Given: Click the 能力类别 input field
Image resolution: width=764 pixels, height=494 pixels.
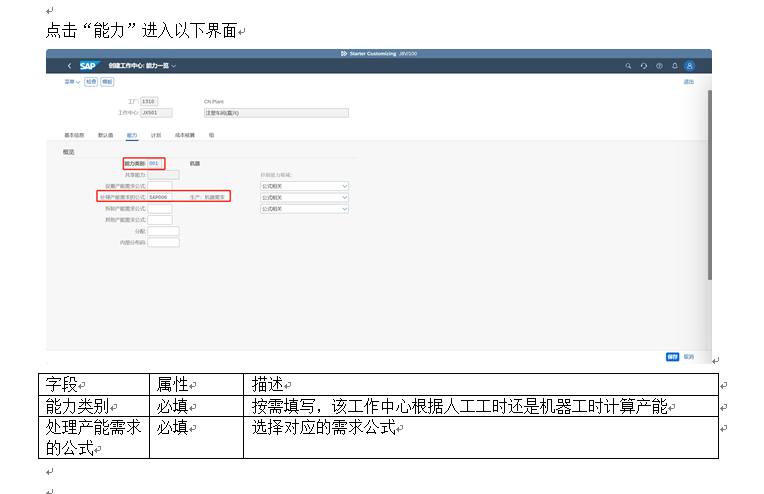Looking at the screenshot, I should click(155, 163).
